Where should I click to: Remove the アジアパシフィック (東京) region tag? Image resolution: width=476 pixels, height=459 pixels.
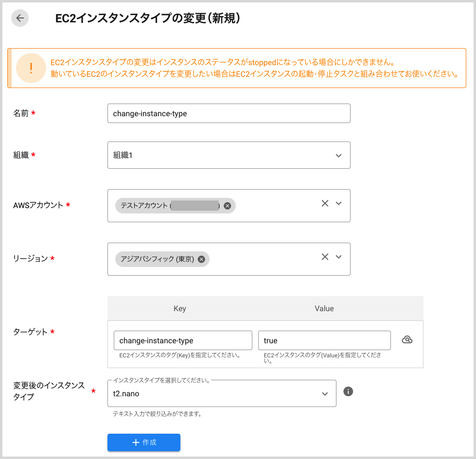(201, 259)
